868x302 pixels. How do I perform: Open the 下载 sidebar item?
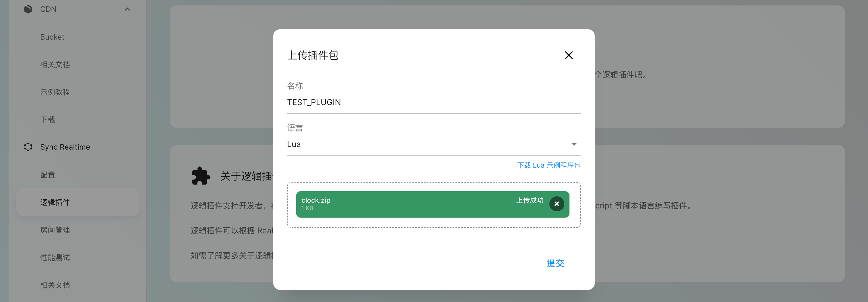48,120
